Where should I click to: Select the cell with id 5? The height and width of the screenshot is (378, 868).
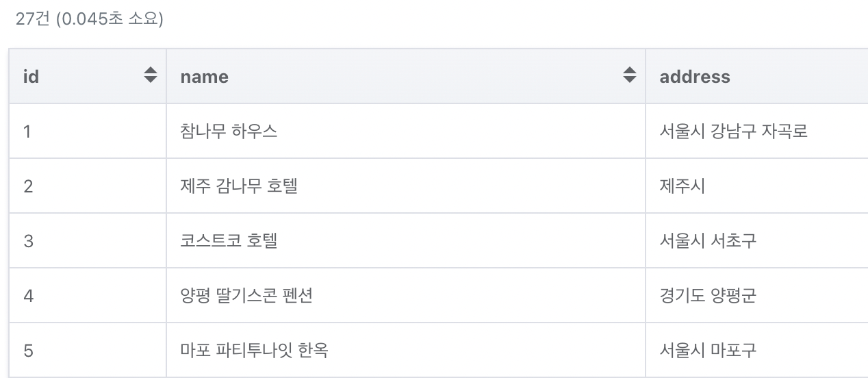[88, 350]
